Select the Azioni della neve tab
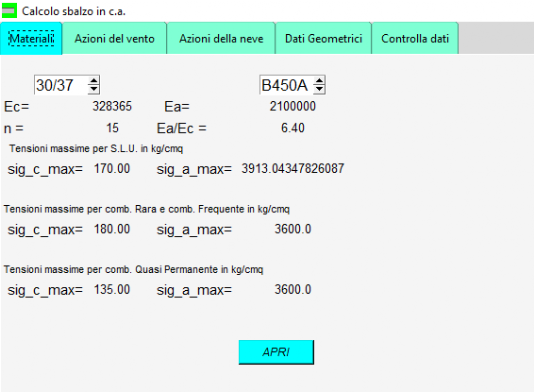Viewport: 534px width, 392px height. [221, 38]
